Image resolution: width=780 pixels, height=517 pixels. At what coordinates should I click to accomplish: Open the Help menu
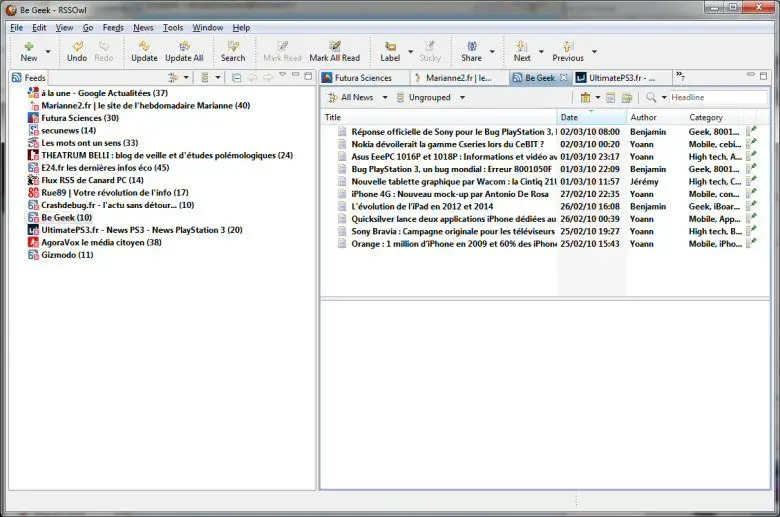(241, 27)
